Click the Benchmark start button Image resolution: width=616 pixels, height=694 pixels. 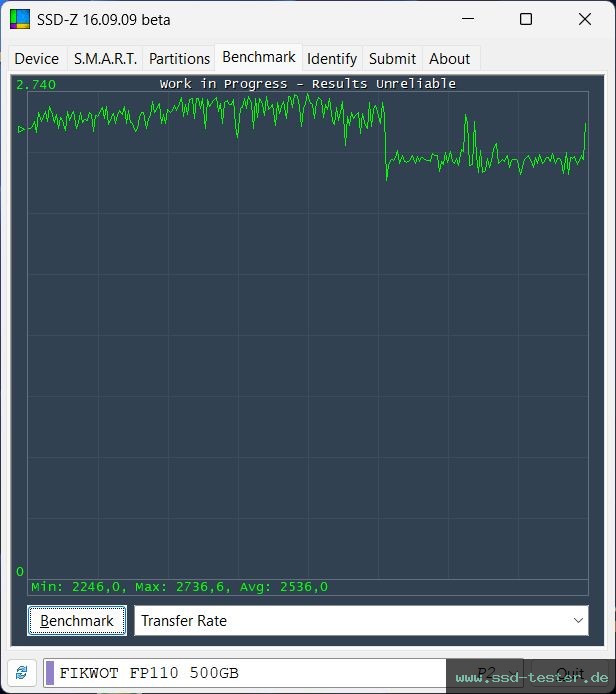coord(77,621)
